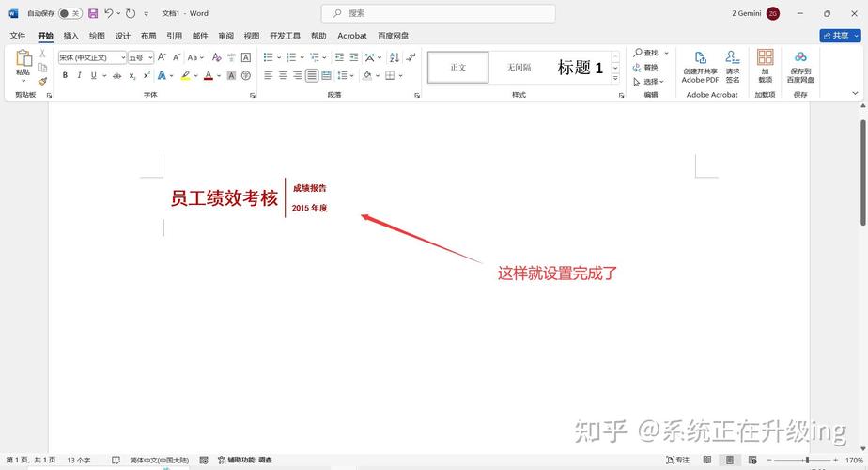The height and width of the screenshot is (470, 868).
Task: Open the Change Case Aa dropdown
Action: tap(195, 57)
